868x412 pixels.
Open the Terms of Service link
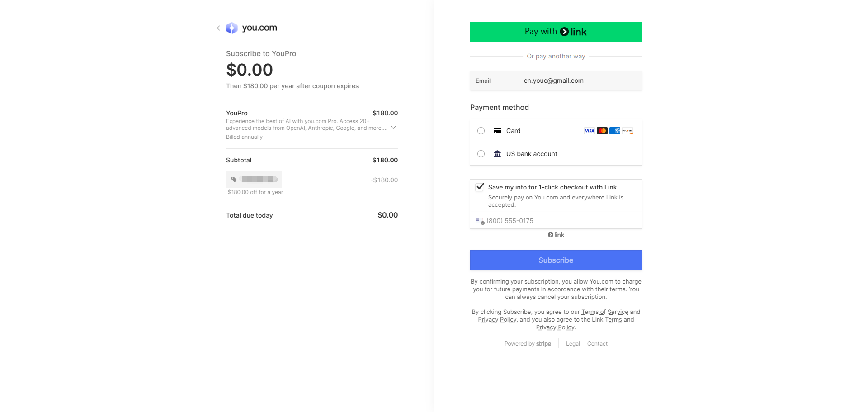click(x=605, y=312)
